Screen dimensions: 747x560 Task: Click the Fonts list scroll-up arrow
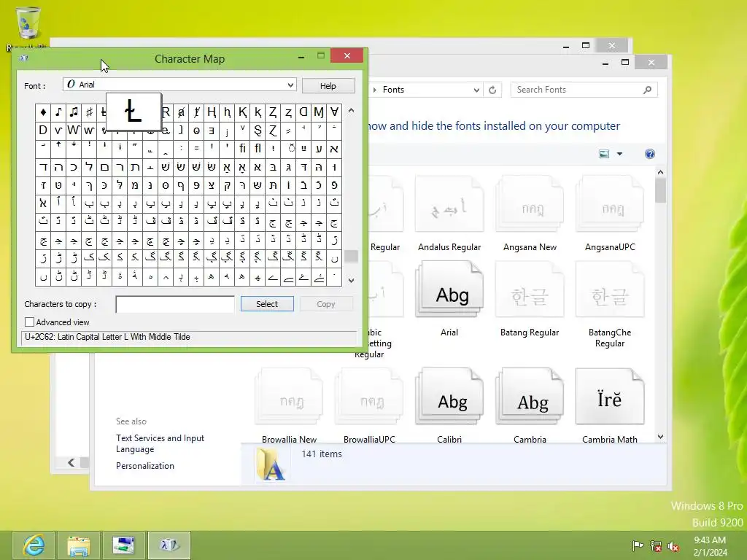(x=660, y=172)
